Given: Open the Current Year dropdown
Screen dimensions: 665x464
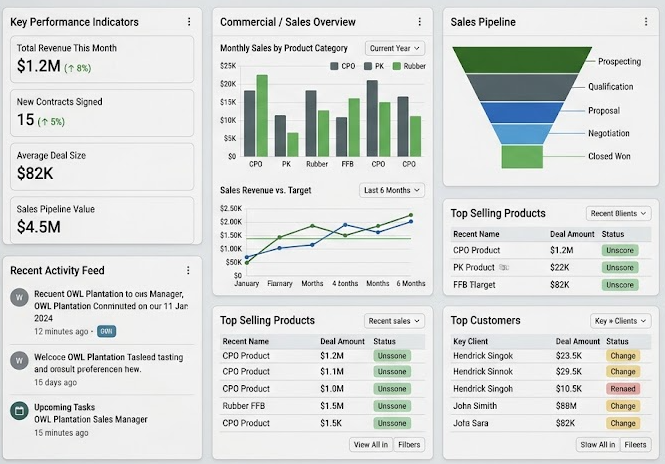Looking at the screenshot, I should click(394, 48).
